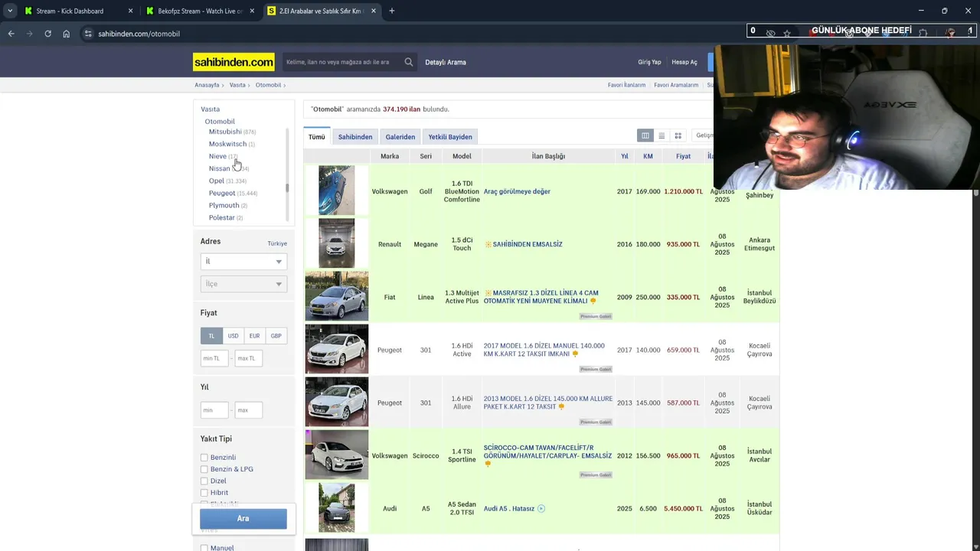Close the Kick Dashboard tab
The width and height of the screenshot is (980, 551).
130,11
